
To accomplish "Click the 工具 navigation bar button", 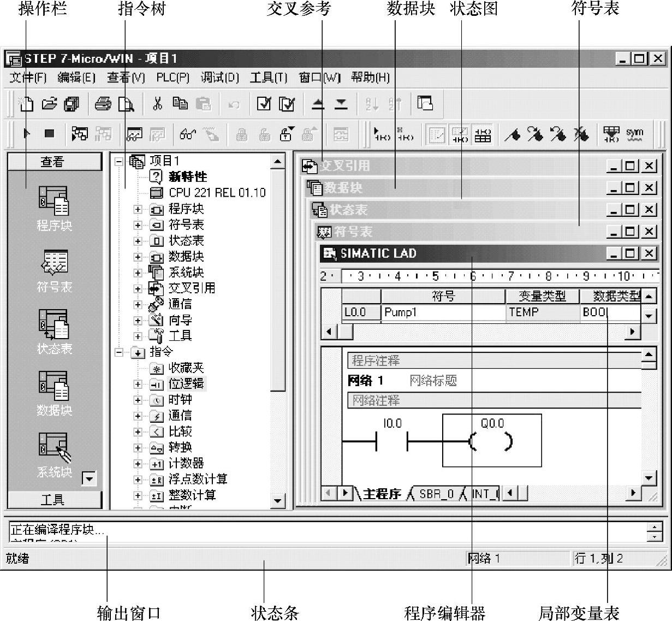I will pyautogui.click(x=54, y=500).
